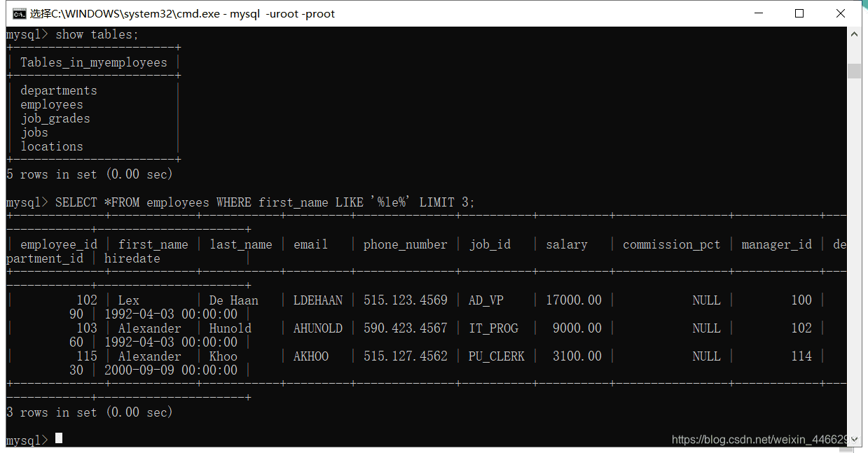Click the departments table name
This screenshot has height=453, width=868.
pos(59,90)
